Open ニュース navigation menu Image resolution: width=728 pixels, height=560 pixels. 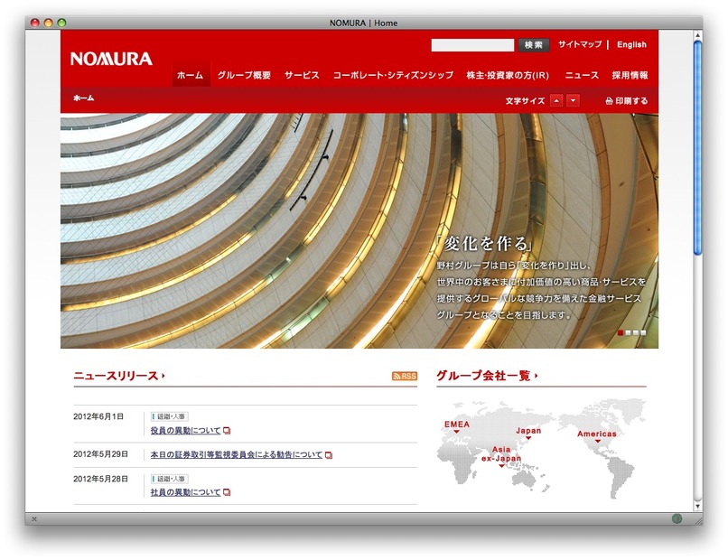coord(582,75)
